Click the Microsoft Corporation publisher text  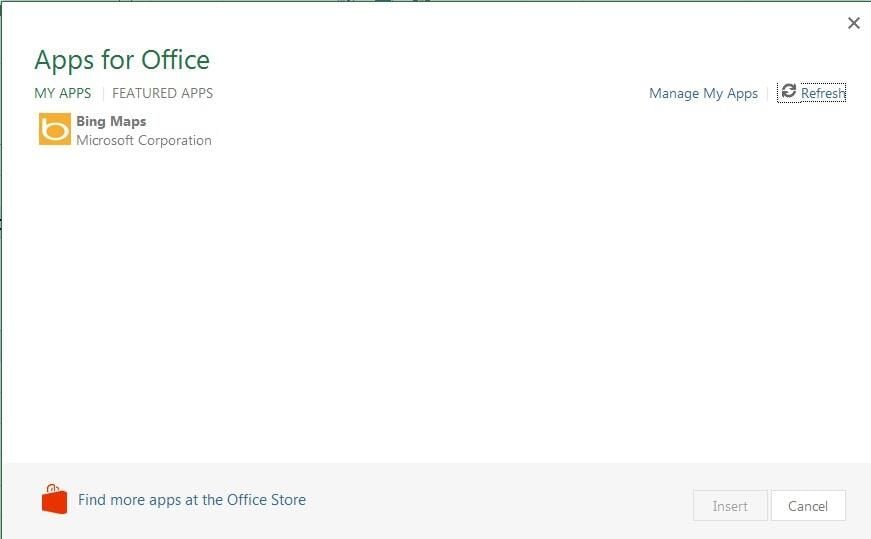(144, 141)
